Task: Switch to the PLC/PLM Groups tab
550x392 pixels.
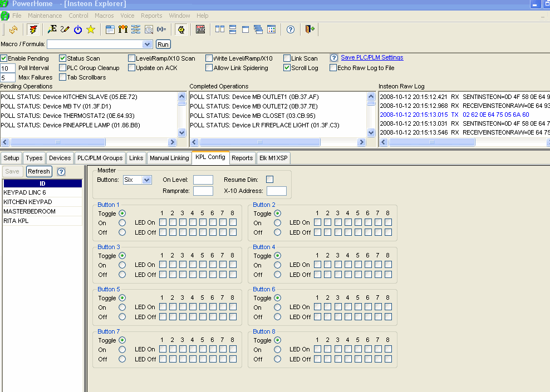Action: (x=100, y=158)
